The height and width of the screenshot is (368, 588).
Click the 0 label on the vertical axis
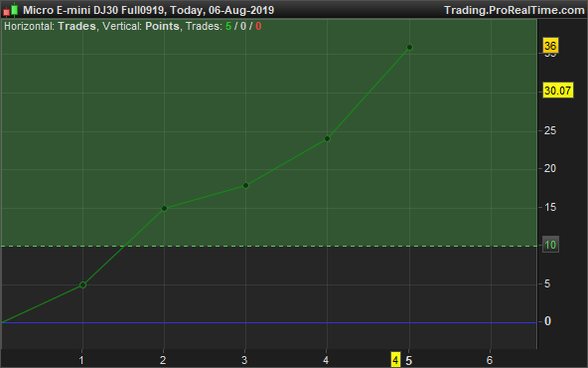coord(547,321)
